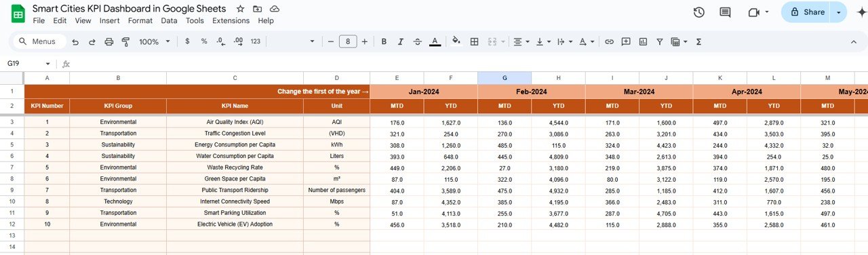Format as currency with dollar sign
This screenshot has width=868, height=255.
tap(187, 41)
